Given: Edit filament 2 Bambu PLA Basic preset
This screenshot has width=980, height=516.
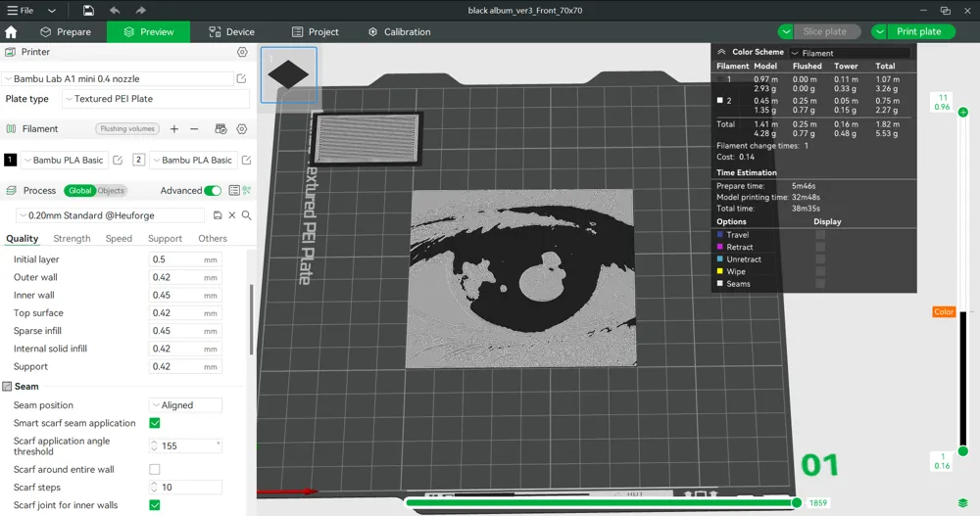Looking at the screenshot, I should tap(246, 160).
